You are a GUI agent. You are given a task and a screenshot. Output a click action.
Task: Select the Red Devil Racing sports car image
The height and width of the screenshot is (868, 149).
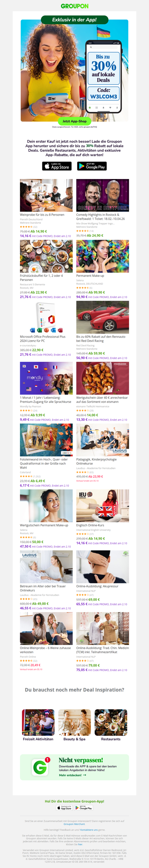(103, 317)
